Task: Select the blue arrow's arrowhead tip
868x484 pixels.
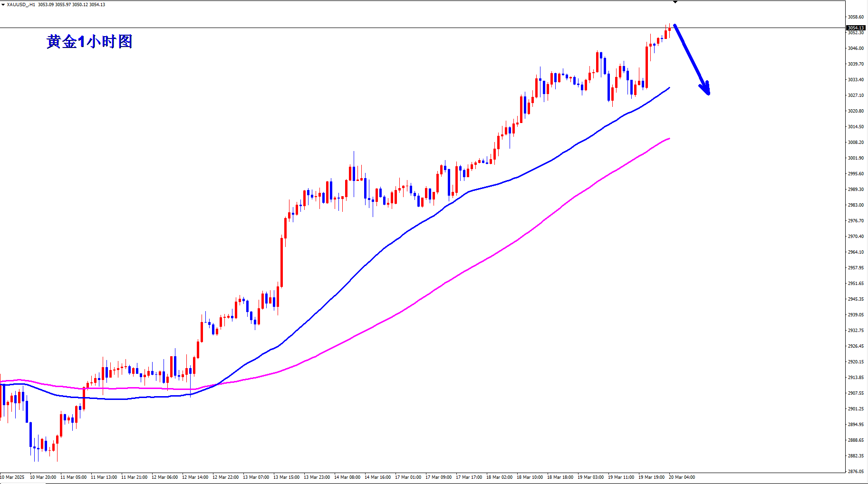Action: point(708,93)
